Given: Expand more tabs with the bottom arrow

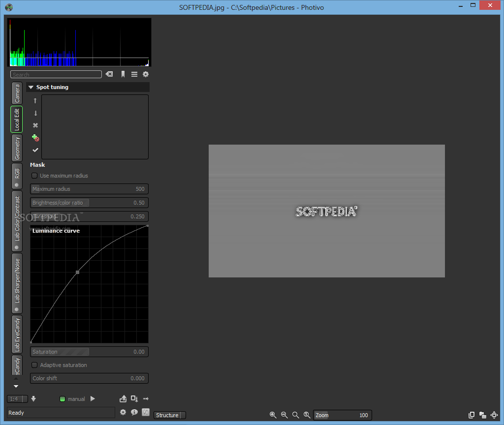Looking at the screenshot, I should click(x=16, y=386).
